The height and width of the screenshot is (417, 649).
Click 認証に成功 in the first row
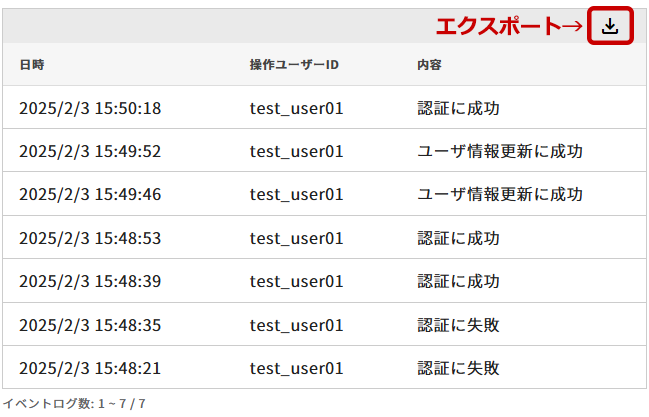[458, 108]
